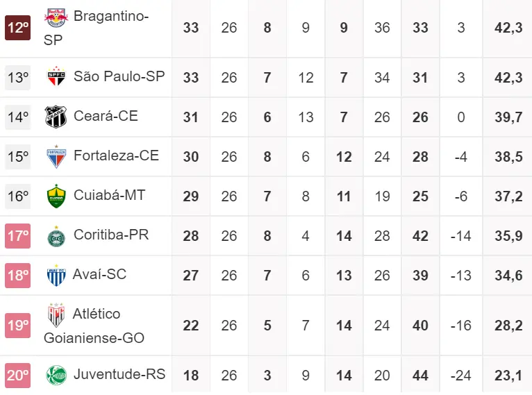Open the Juventude-RS team name
Image resolution: width=532 pixels, height=395 pixels.
click(119, 374)
